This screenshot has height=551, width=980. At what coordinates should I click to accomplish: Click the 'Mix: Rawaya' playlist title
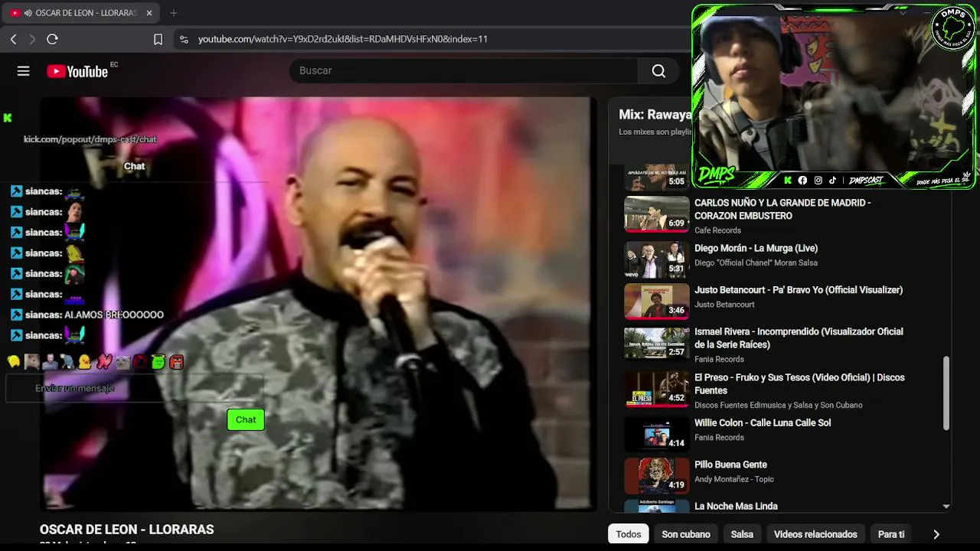(x=655, y=115)
